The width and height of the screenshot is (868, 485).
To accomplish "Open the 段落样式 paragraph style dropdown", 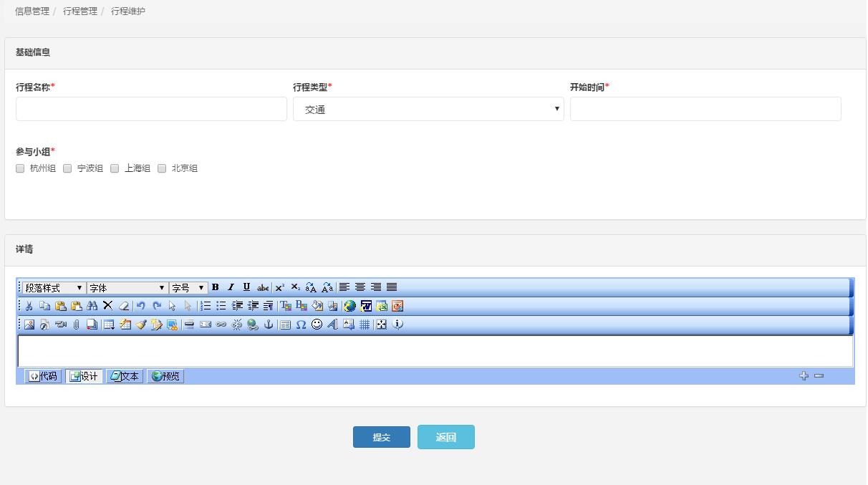I will 54,288.
